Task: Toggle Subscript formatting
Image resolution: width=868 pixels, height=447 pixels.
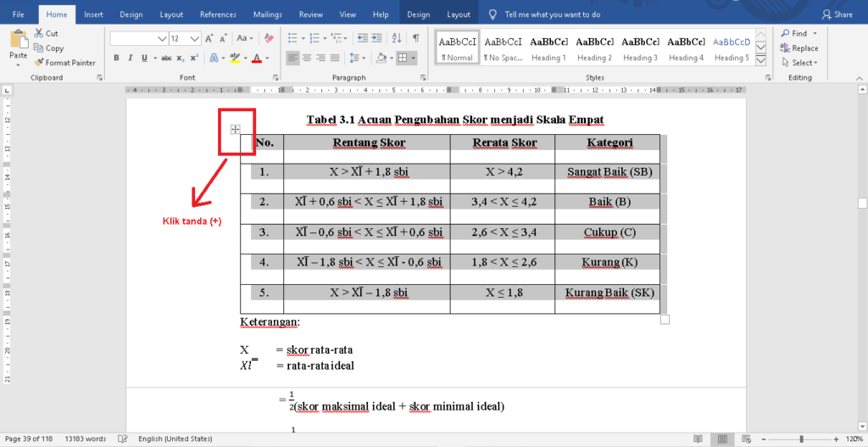Action: point(181,58)
